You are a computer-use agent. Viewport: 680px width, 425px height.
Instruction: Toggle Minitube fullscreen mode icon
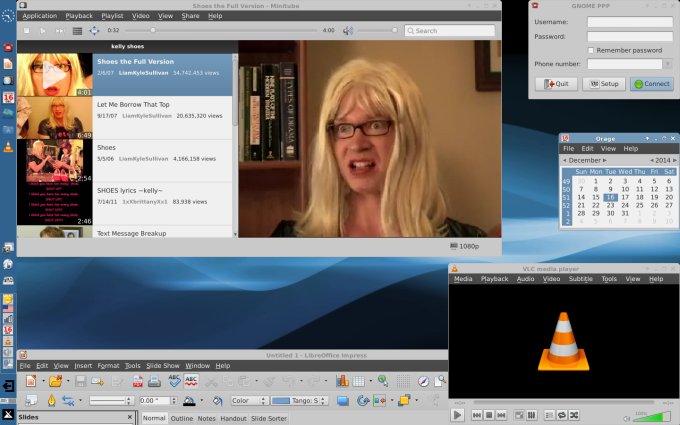(x=94, y=30)
